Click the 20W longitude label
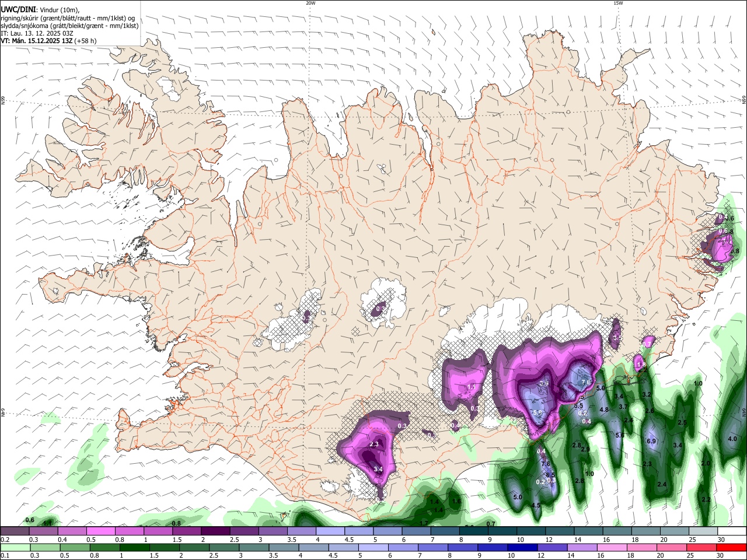Image resolution: width=747 pixels, height=560 pixels. (x=310, y=3)
